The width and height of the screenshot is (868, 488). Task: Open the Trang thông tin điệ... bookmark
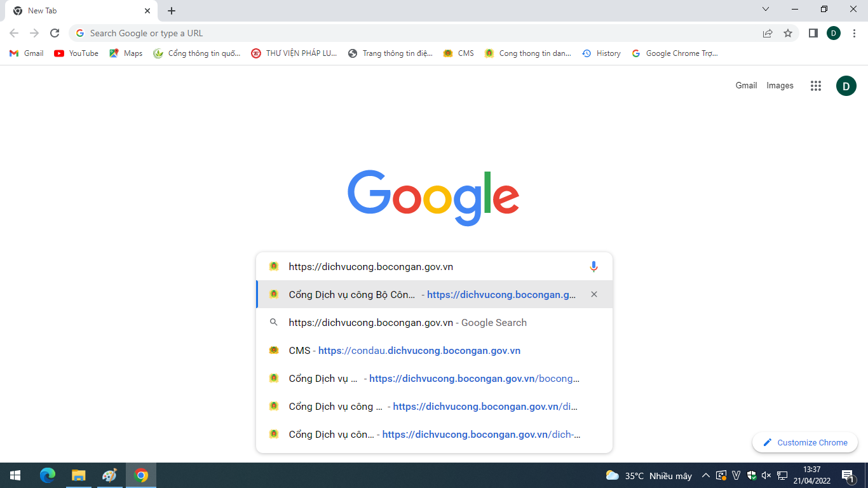pos(390,53)
